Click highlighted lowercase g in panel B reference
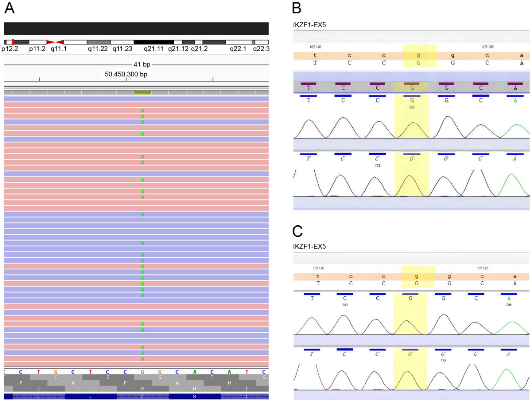 [418, 56]
